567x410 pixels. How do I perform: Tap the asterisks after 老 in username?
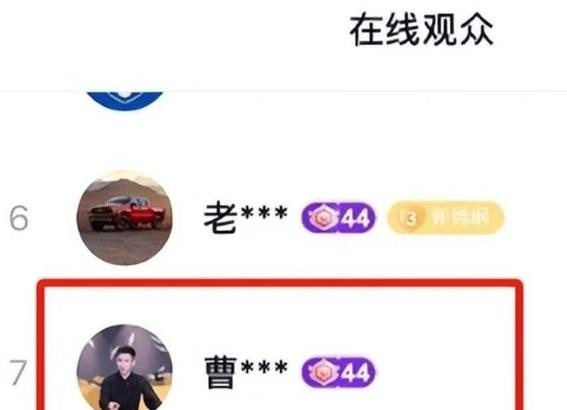(264, 213)
